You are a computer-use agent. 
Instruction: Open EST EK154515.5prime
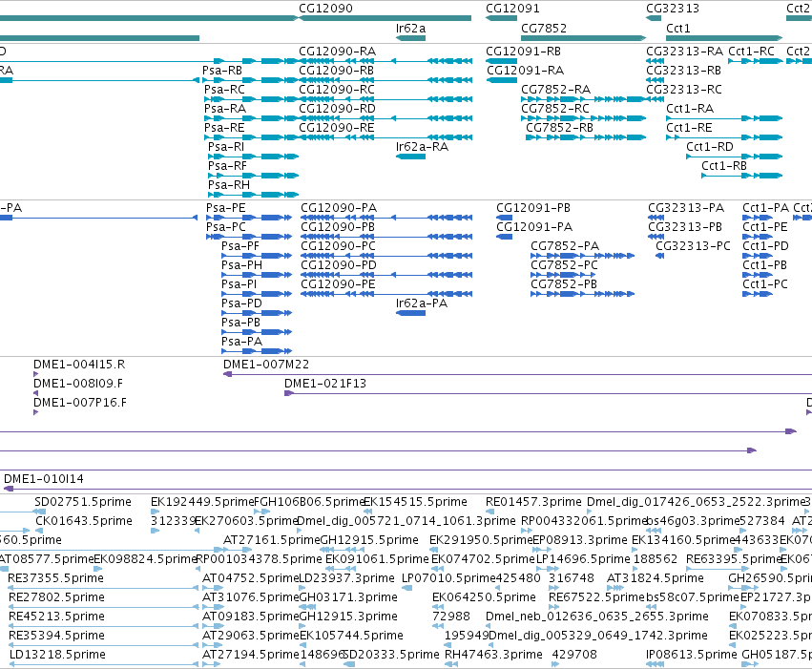coord(415,502)
